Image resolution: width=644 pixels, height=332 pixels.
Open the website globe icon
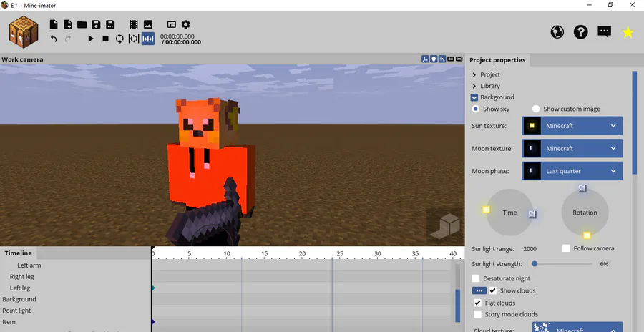[557, 31]
